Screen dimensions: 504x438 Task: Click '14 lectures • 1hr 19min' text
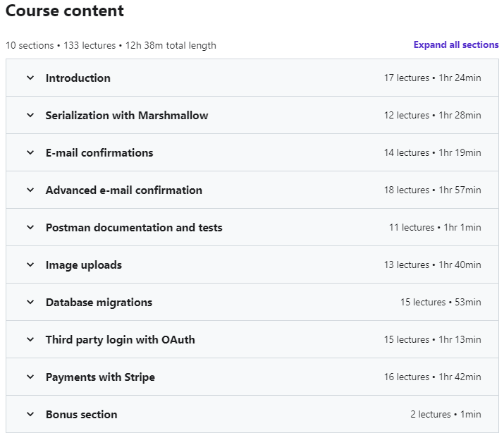432,152
